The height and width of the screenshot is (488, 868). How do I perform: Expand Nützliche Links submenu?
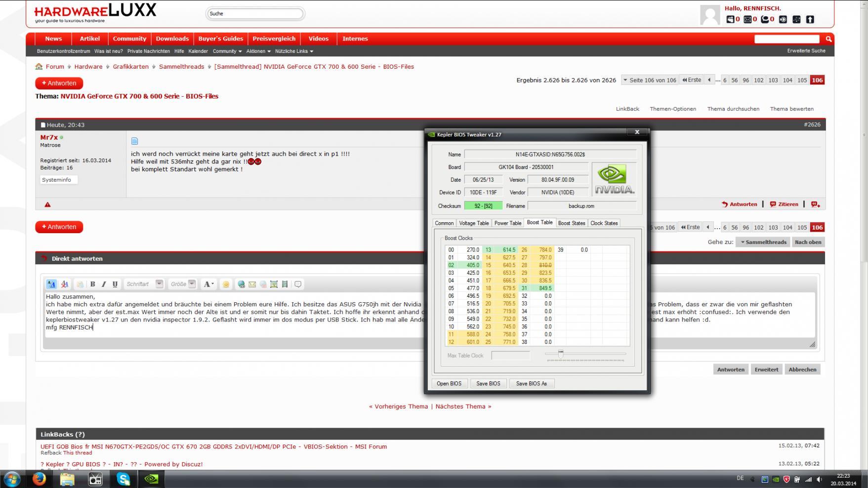pos(294,51)
